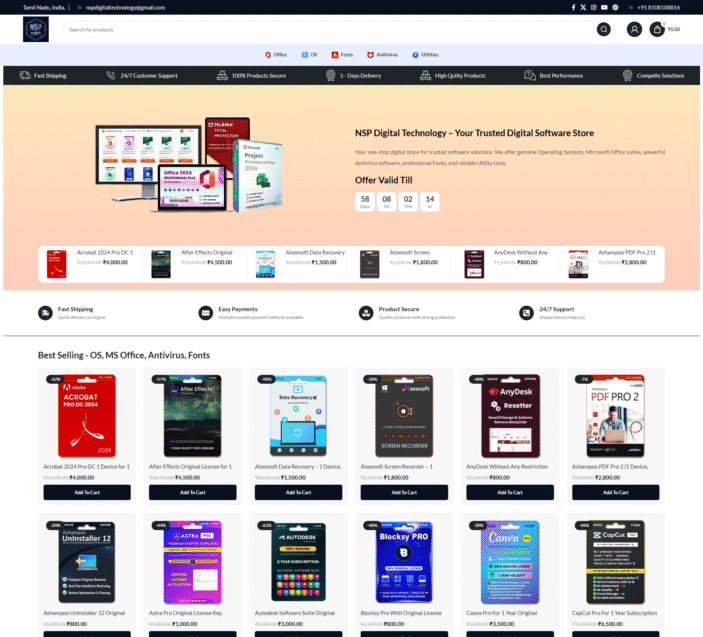Open CapCut Pro For 1 Year Subscription title
703x637 pixels.
coord(614,613)
